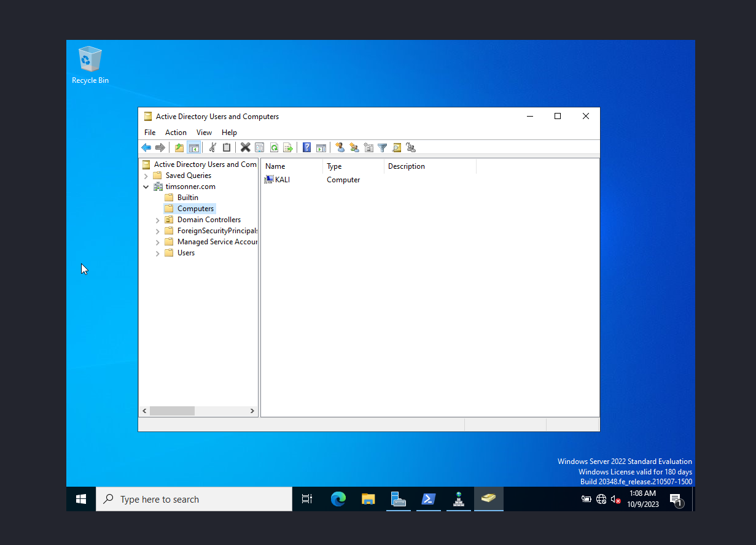The width and height of the screenshot is (756, 545).
Task: Open the File menu
Action: [150, 133]
